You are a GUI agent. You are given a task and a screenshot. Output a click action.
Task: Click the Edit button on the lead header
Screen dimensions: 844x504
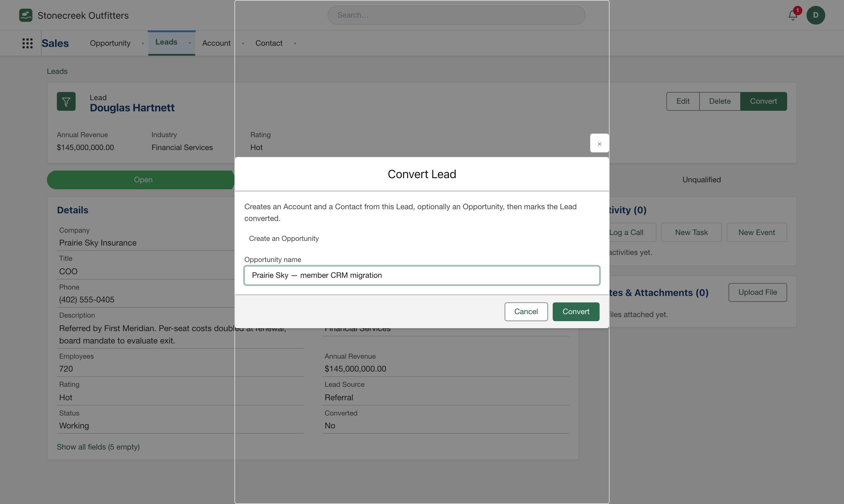683,101
